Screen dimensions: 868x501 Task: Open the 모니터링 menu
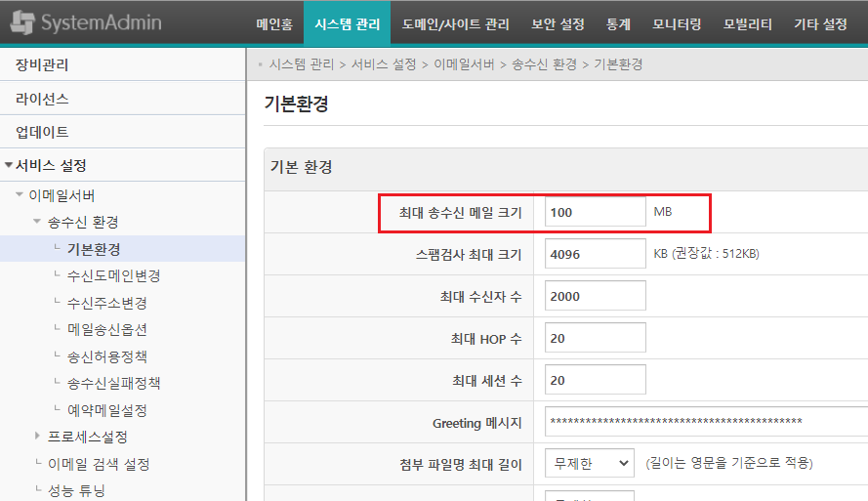pos(677,23)
